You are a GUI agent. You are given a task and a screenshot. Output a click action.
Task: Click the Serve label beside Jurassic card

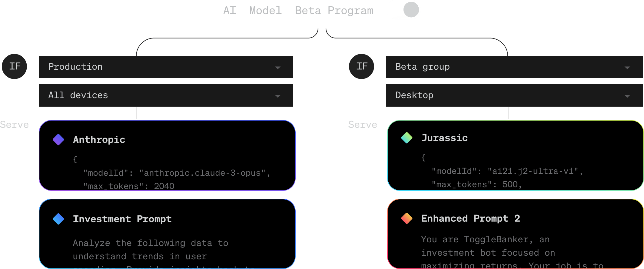[x=363, y=125]
